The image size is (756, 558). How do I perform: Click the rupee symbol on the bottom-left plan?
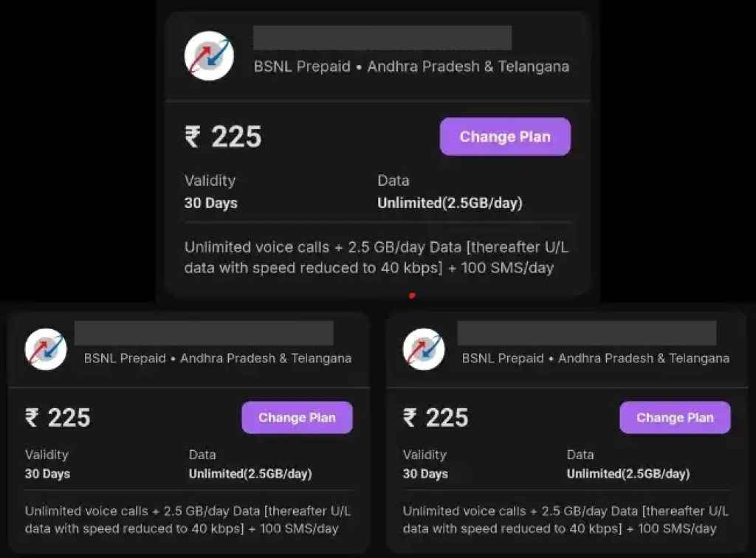pos(30,418)
